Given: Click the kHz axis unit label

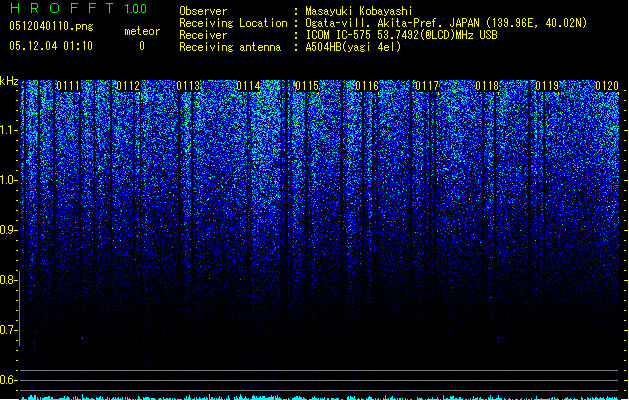Looking at the screenshot, I should pos(9,81).
